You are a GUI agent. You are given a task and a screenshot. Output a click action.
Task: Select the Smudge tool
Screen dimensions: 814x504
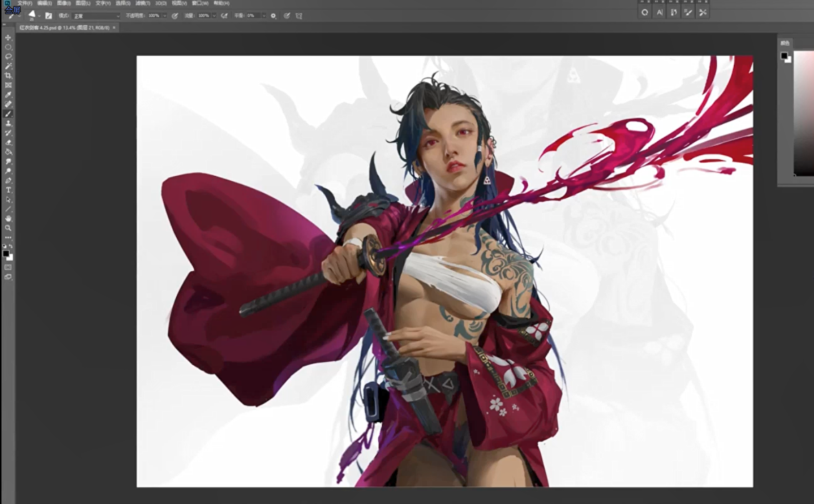[8, 161]
